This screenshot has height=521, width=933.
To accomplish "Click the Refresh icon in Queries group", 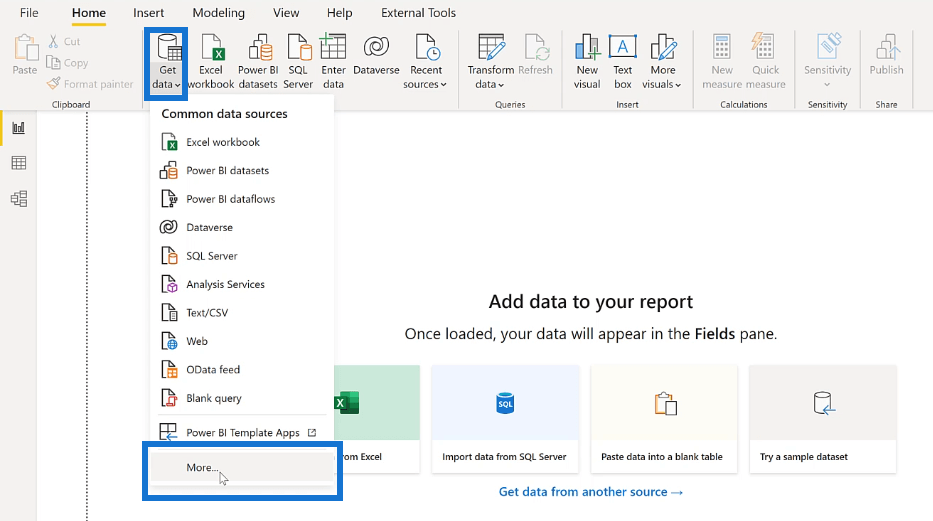I will click(x=537, y=48).
